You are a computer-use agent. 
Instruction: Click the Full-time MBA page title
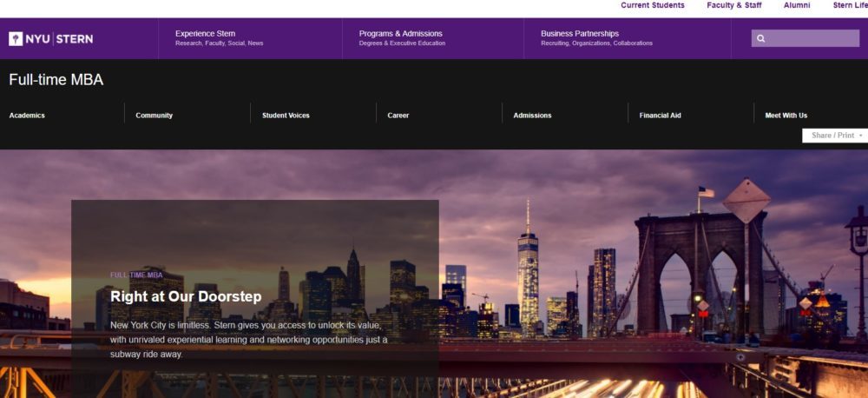pyautogui.click(x=56, y=80)
